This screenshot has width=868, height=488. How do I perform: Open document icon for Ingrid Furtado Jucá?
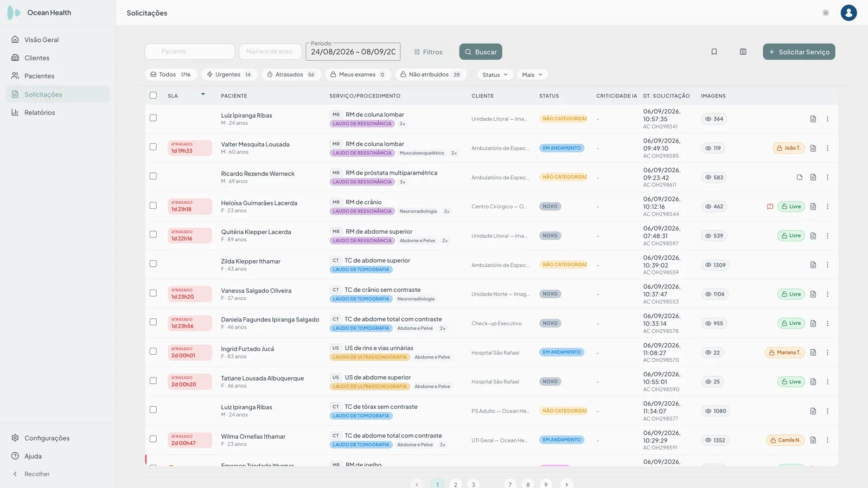pyautogui.click(x=813, y=352)
